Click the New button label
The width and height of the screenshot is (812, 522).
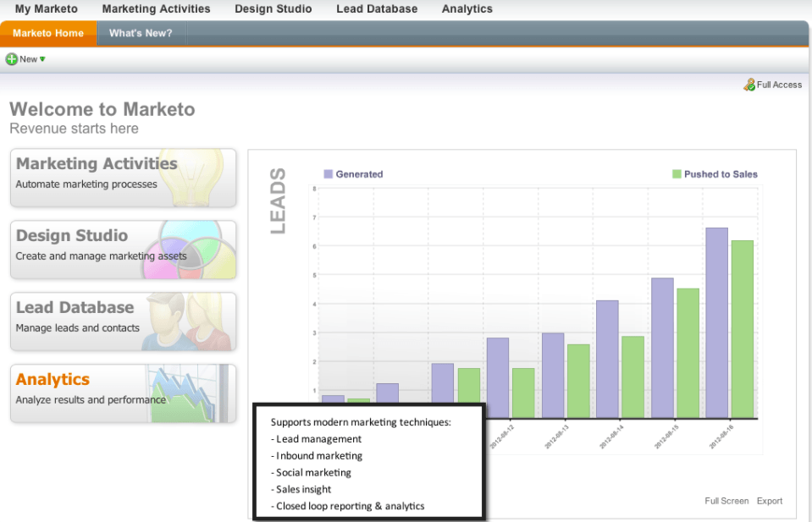tap(28, 59)
